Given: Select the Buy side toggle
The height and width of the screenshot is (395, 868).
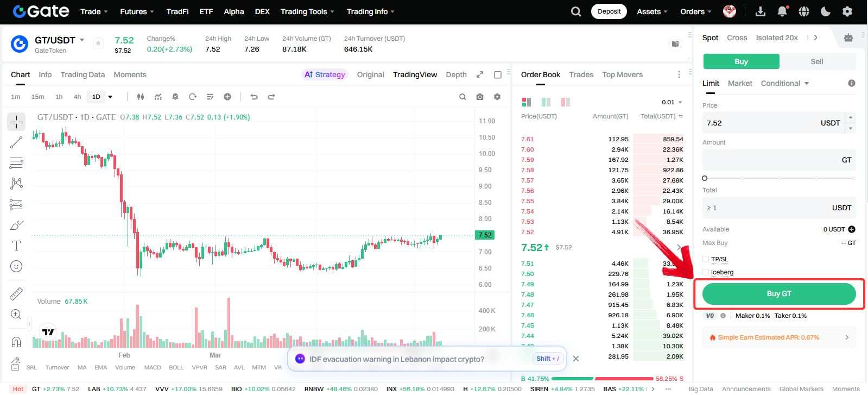Looking at the screenshot, I should tap(742, 61).
